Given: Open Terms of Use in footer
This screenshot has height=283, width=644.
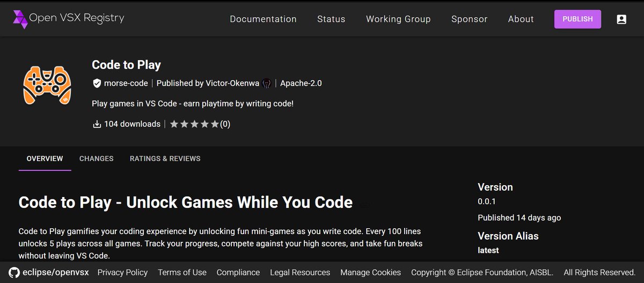Looking at the screenshot, I should (182, 272).
